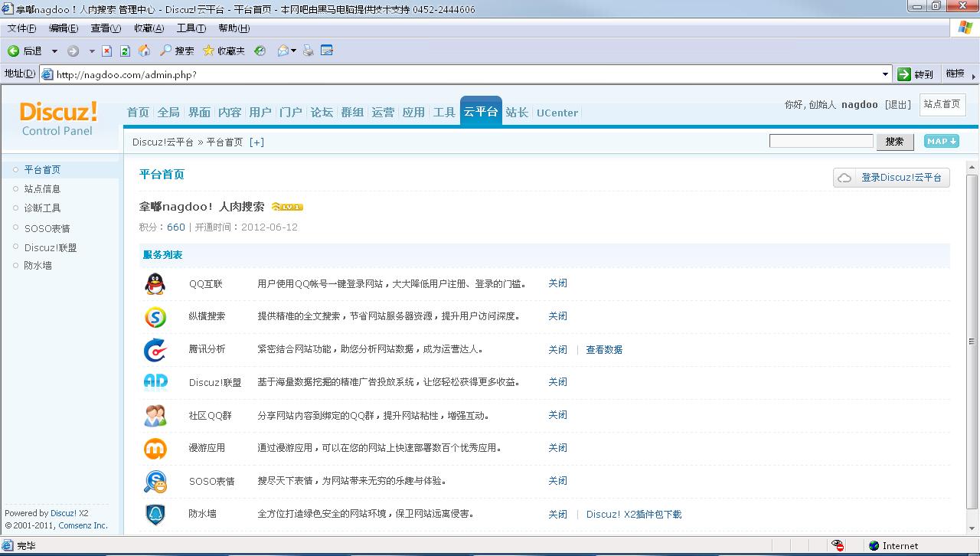Screen dimensions: 980x556
Task: Switch to the 站长 admin tab
Action: click(x=517, y=113)
